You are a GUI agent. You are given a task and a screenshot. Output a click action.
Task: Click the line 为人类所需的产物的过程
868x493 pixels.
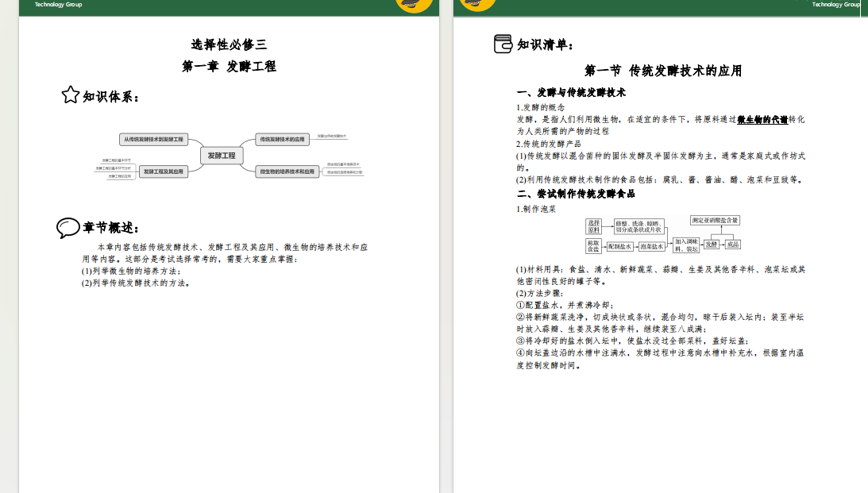coord(563,131)
